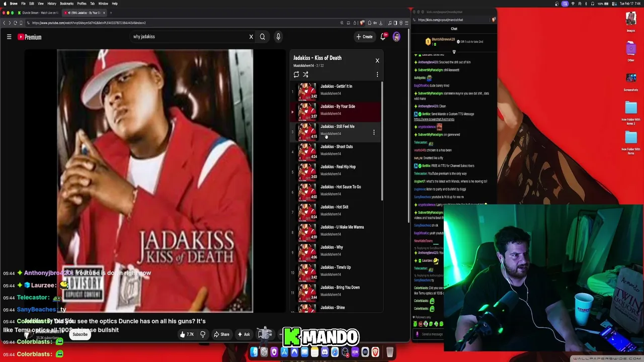Toggle shuffle playlist button
Screen dimensions: 644x362
pos(305,74)
